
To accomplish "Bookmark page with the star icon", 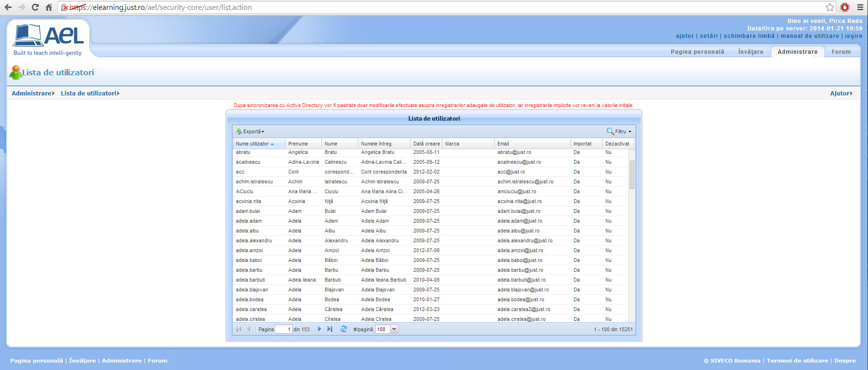I will pos(830,7).
